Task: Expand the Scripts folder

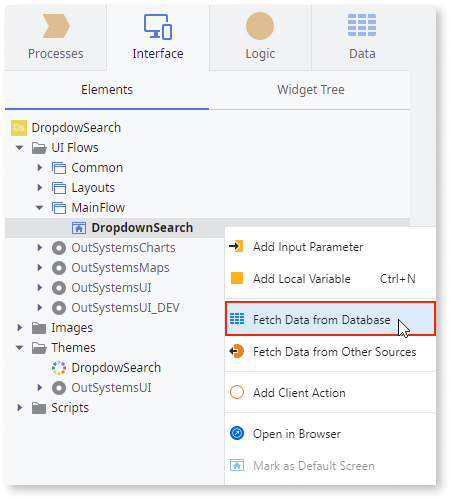Action: 20,408
